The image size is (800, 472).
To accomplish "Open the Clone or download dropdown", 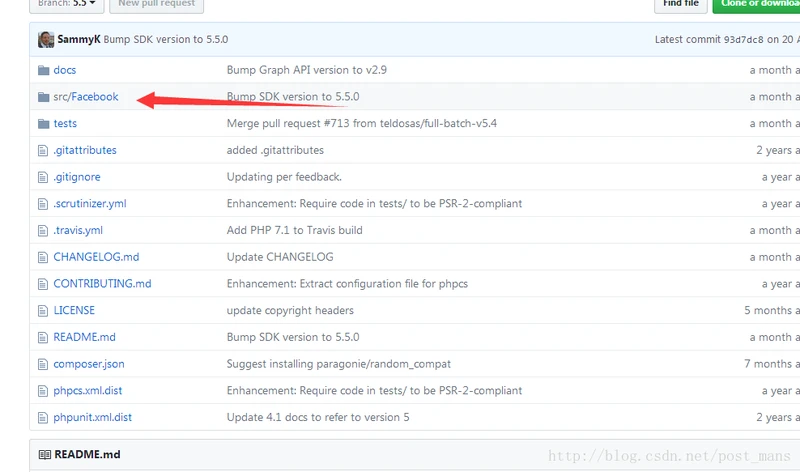I will [x=757, y=4].
